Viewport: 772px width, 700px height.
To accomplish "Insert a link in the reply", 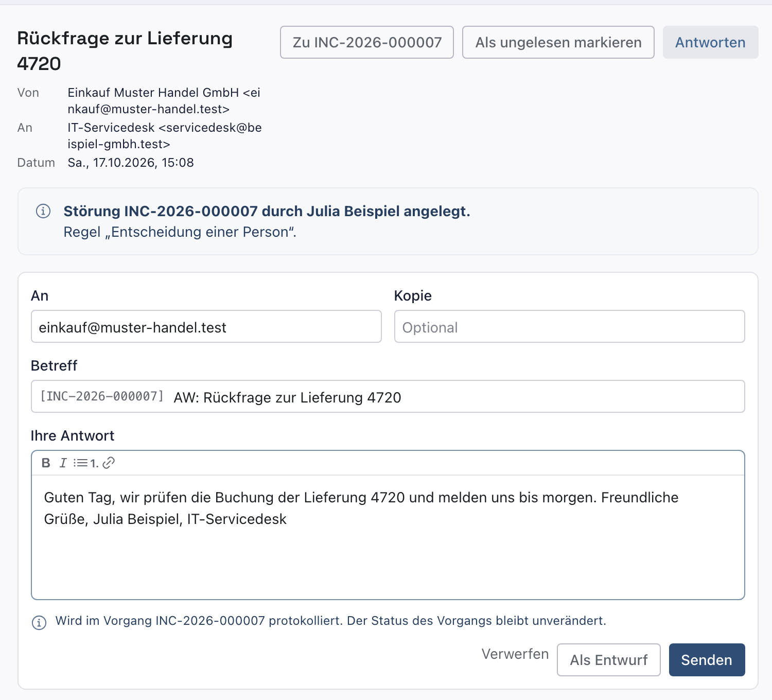I will [109, 463].
